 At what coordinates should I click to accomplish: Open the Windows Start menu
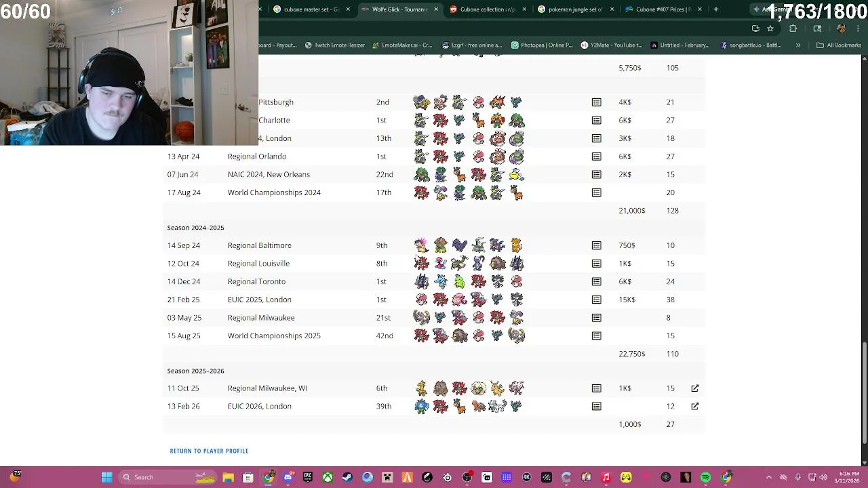[106, 477]
